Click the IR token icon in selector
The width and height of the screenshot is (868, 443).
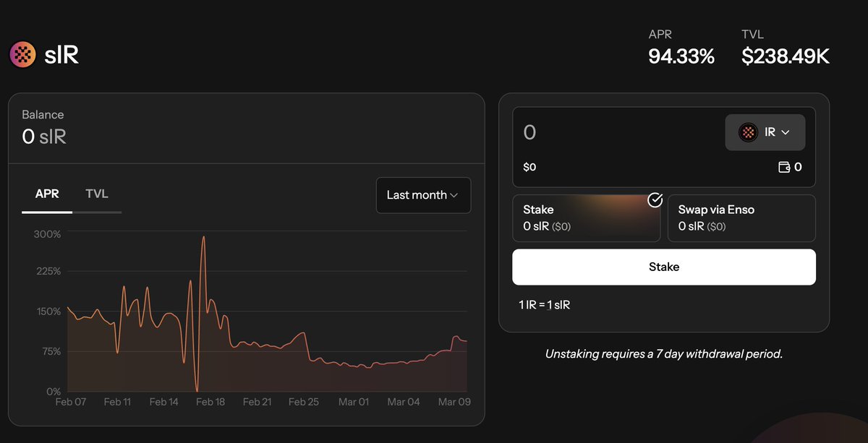(x=748, y=132)
